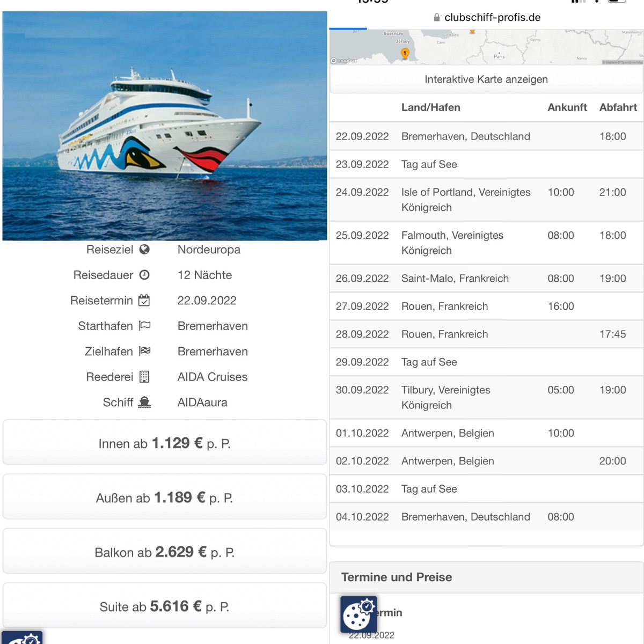Click 05:00 arrival time for Tilbury
Screen dimensions: 644x644
click(x=561, y=390)
